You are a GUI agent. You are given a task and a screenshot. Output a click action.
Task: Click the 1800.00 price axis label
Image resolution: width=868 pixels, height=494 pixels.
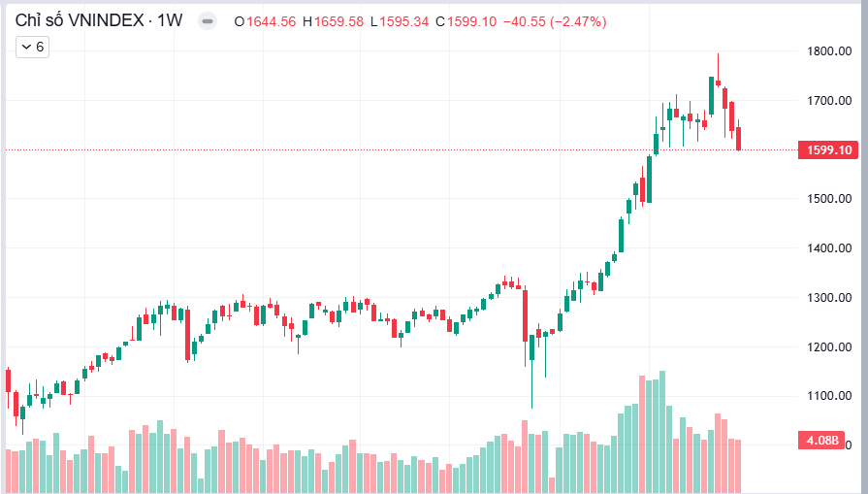pyautogui.click(x=829, y=51)
